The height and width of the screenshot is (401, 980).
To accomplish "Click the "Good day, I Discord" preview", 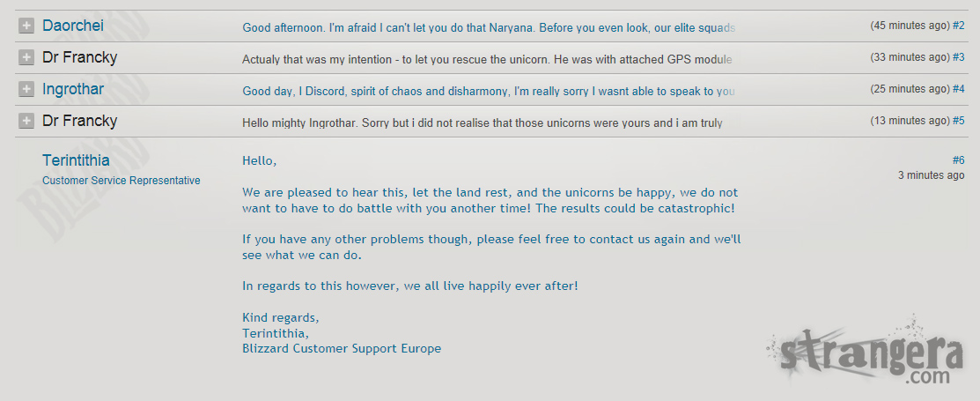I will 489,92.
